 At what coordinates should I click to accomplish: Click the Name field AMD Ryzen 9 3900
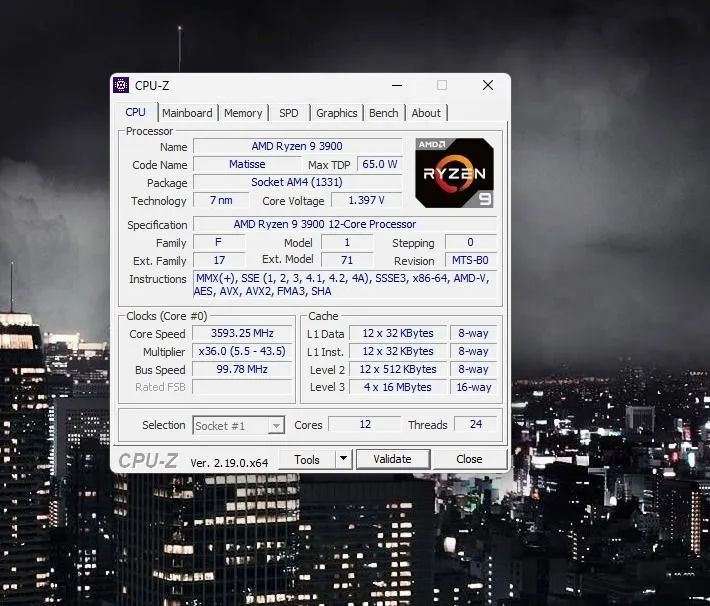(x=297, y=146)
